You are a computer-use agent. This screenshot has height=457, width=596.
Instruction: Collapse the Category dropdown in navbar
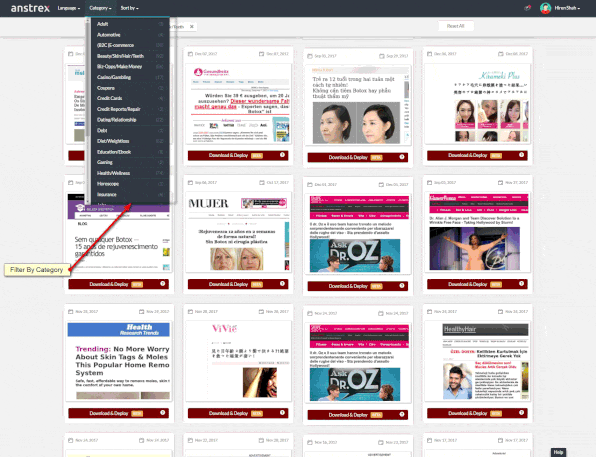(100, 8)
